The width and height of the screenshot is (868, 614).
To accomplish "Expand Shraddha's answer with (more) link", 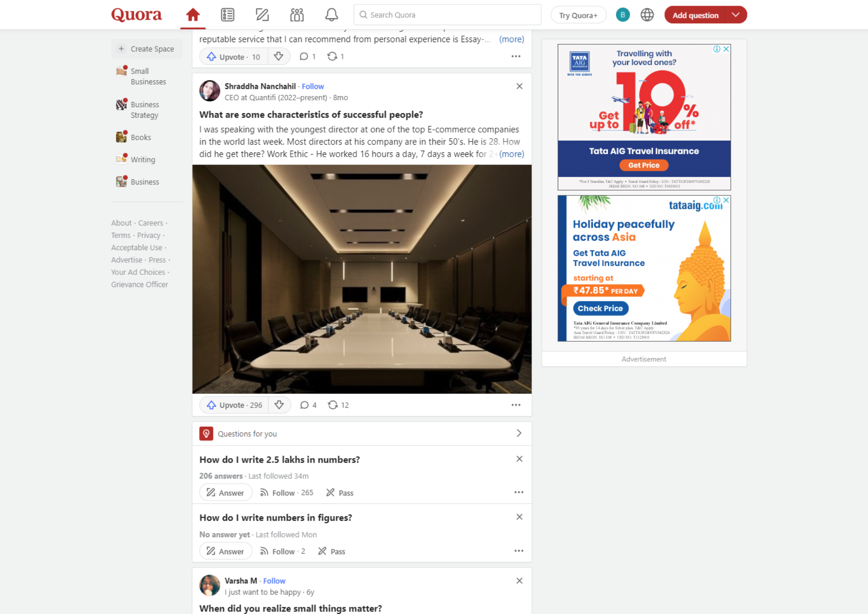I will [511, 154].
